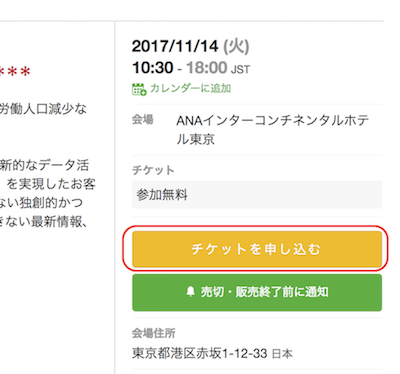The image size is (400, 374).
Task: Click the text line ending データ活
Action: click(45, 165)
